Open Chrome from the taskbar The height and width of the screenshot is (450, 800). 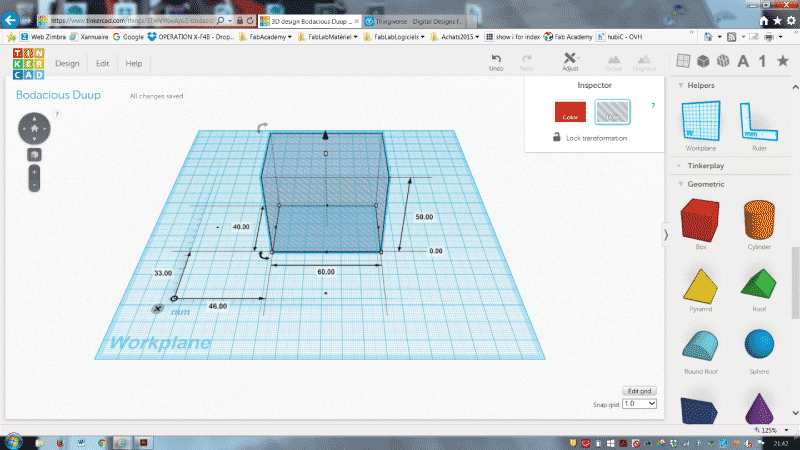tap(102, 443)
